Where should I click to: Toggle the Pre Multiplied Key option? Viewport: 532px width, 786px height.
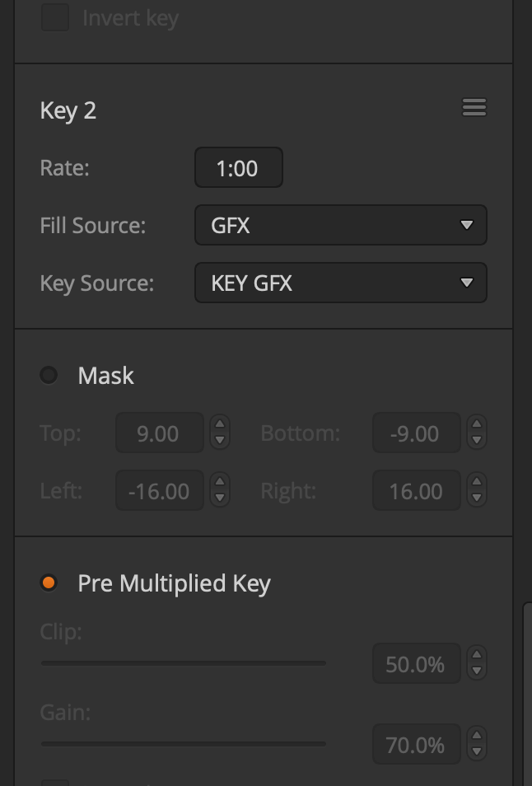click(49, 583)
